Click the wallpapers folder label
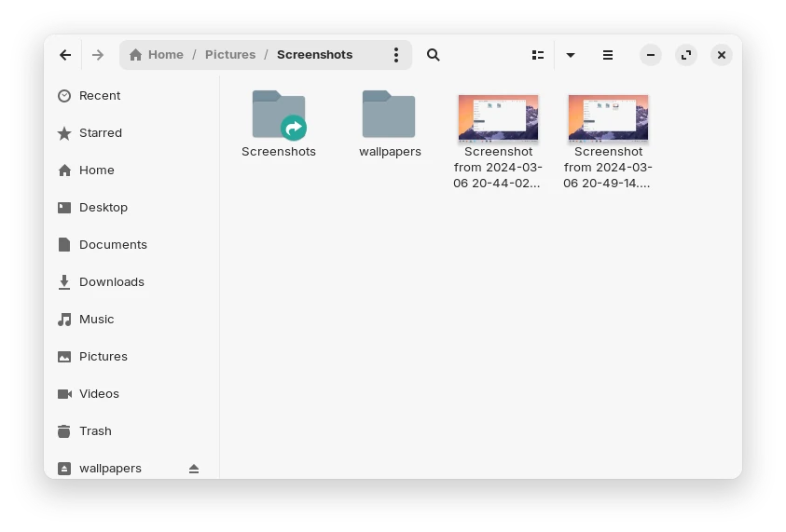Image resolution: width=786 pixels, height=532 pixels. pos(390,151)
